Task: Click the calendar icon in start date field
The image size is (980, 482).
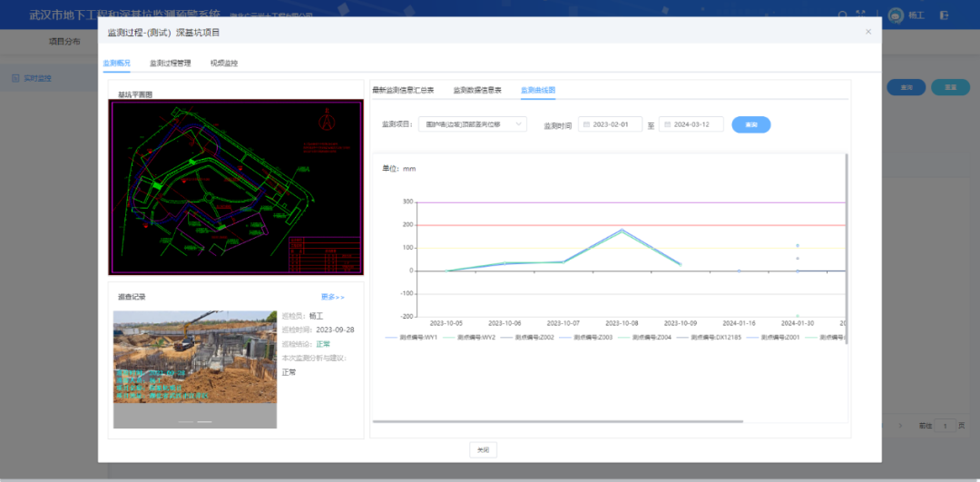Action: 585,124
